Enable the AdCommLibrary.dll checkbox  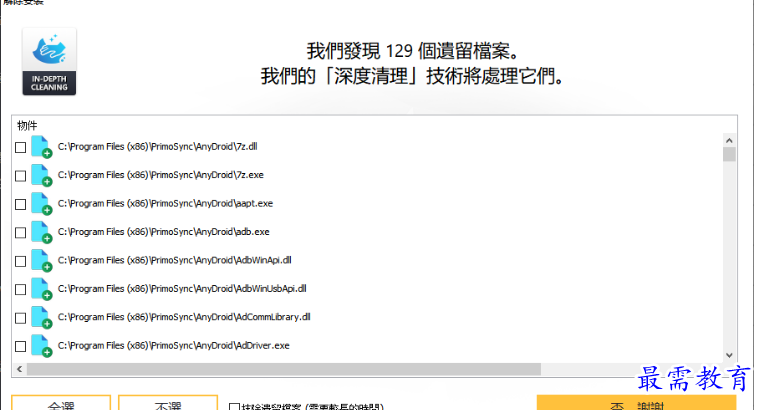click(x=20, y=318)
